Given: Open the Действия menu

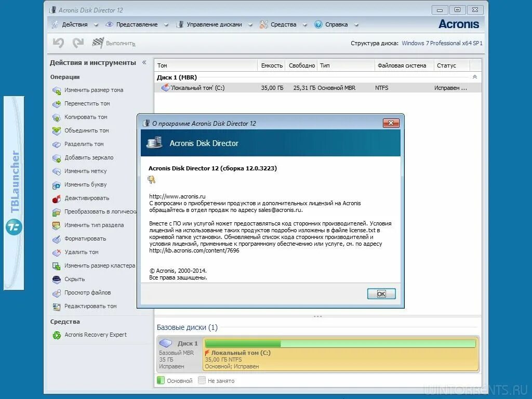Looking at the screenshot, I should [x=75, y=24].
